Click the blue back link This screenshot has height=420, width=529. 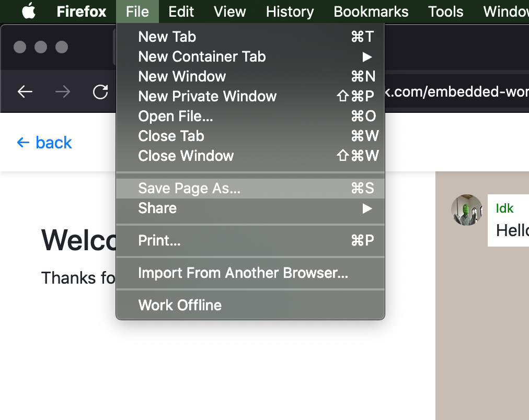44,143
